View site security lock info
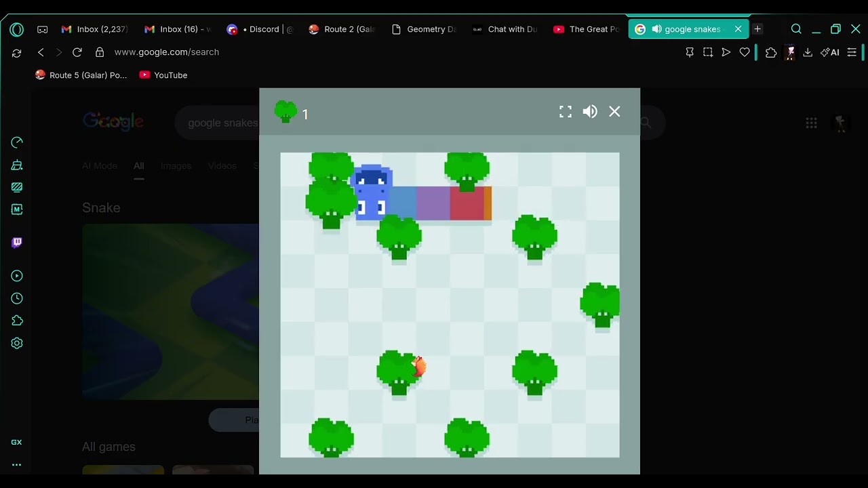The image size is (868, 488). tap(100, 52)
